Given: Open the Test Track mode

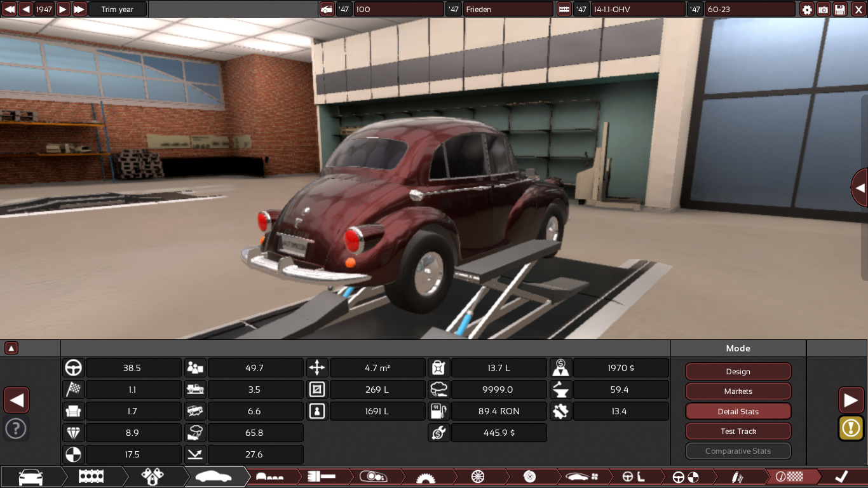Looking at the screenshot, I should 738,431.
